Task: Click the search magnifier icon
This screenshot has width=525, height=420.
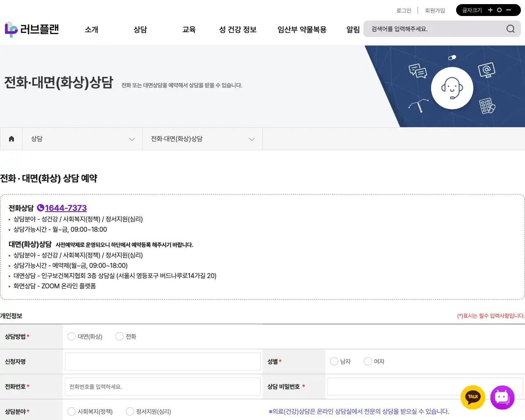Action: (x=510, y=29)
